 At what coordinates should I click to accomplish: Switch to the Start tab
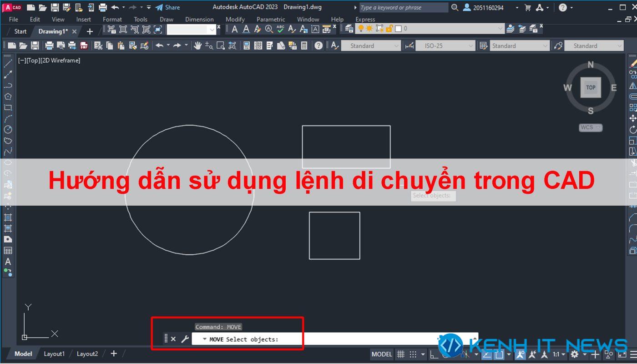(x=20, y=31)
